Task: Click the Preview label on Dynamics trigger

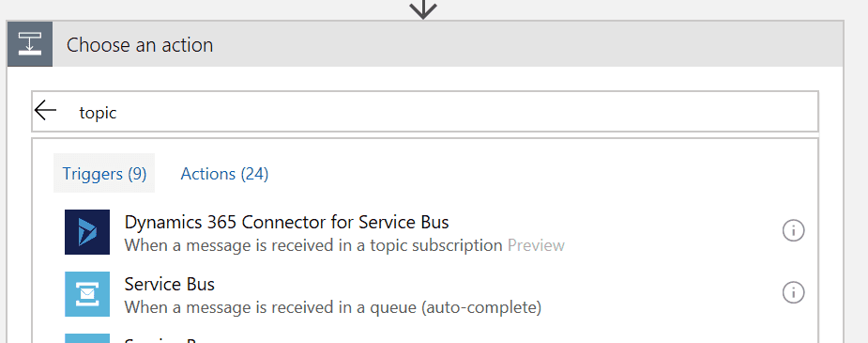Action: (x=536, y=245)
